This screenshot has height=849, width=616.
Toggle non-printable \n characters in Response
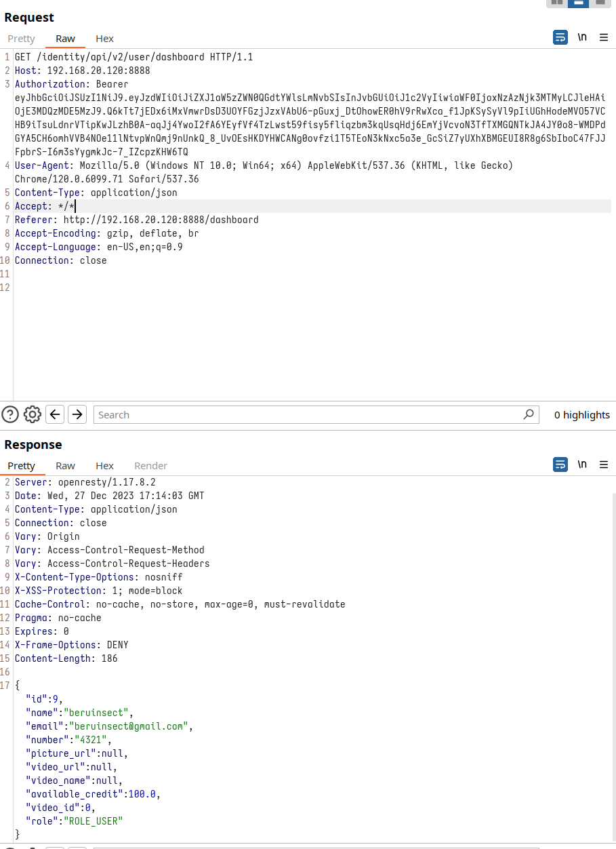(x=582, y=465)
